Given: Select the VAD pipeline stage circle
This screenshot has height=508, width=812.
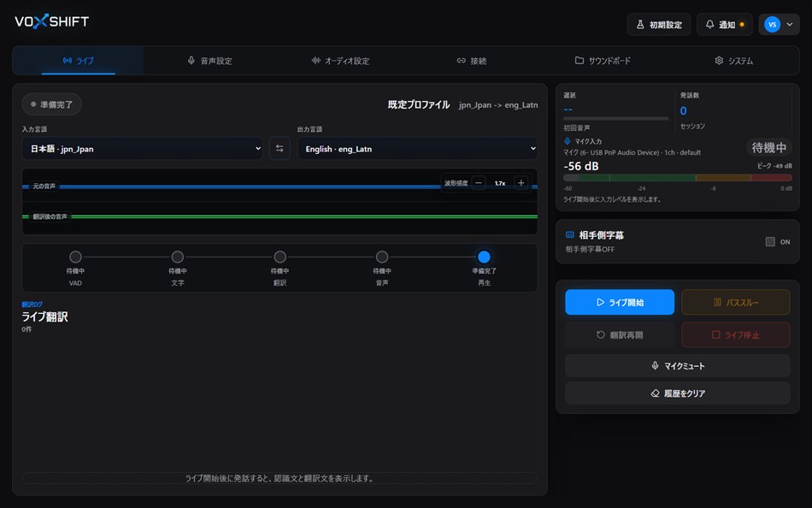Looking at the screenshot, I should (75, 257).
